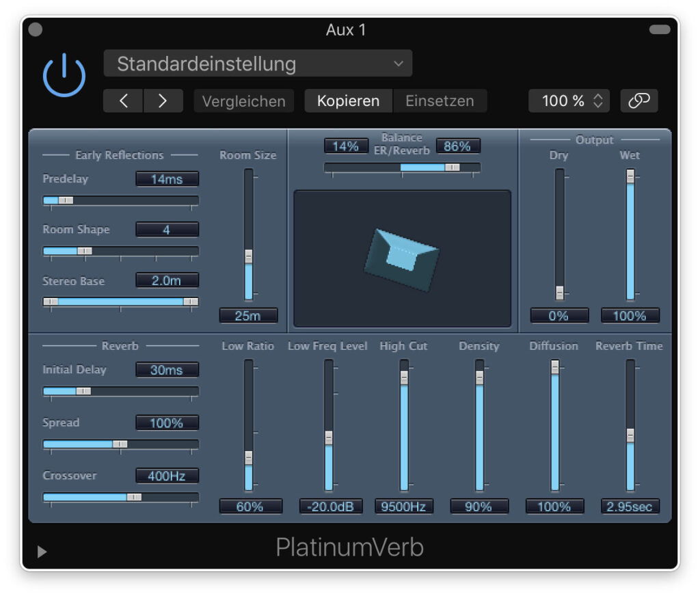Click the Early Reflections section label
The width and height of the screenshot is (700, 596).
(120, 155)
